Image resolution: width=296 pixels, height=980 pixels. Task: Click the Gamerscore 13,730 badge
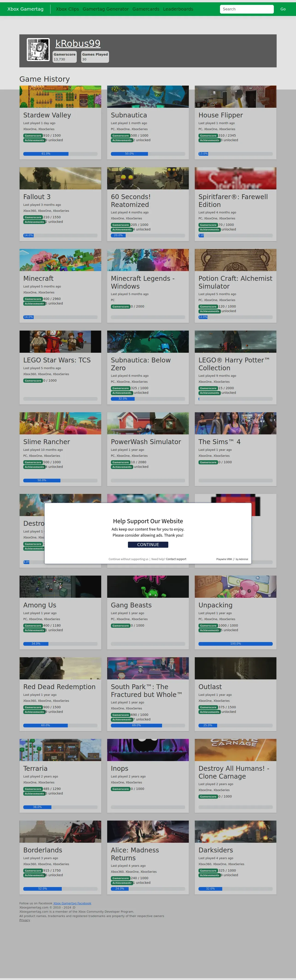tap(65, 57)
